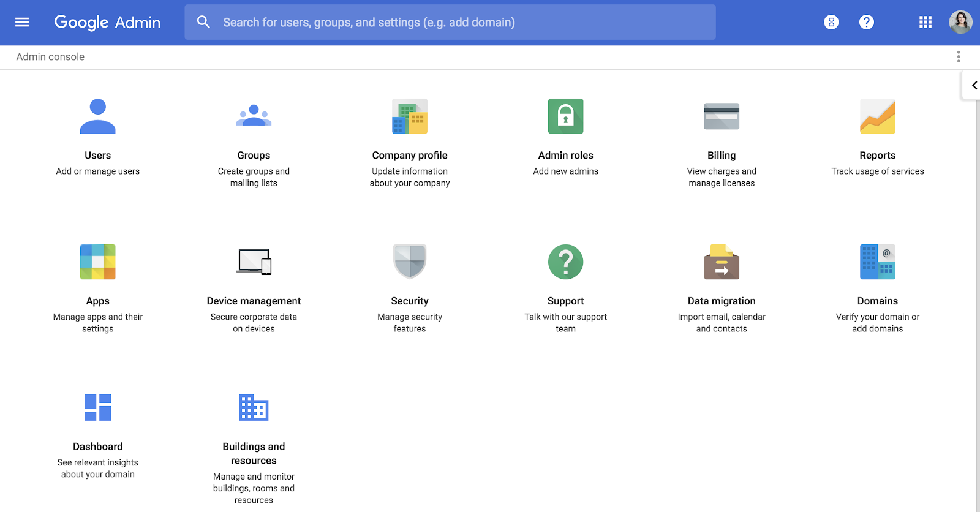The height and width of the screenshot is (520, 980).
Task: Focus the search users and settings field
Action: [x=450, y=22]
